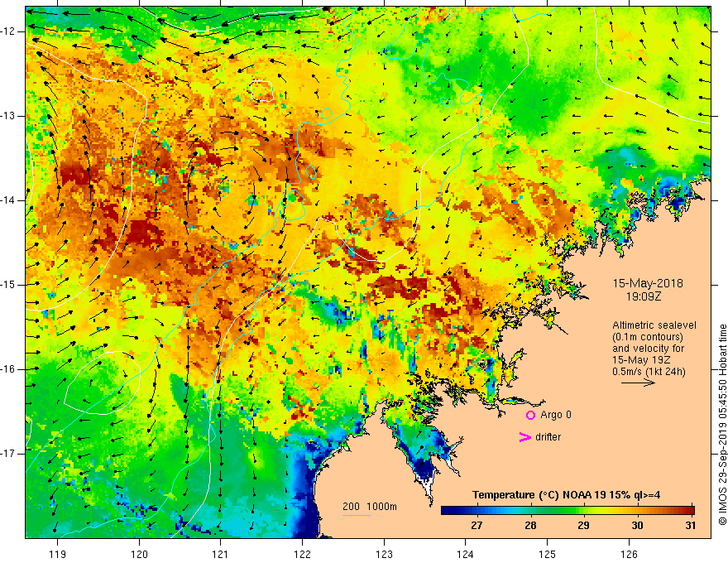The width and height of the screenshot is (728, 563).
Task: Click latitude axis label -14
Action: 8,200
